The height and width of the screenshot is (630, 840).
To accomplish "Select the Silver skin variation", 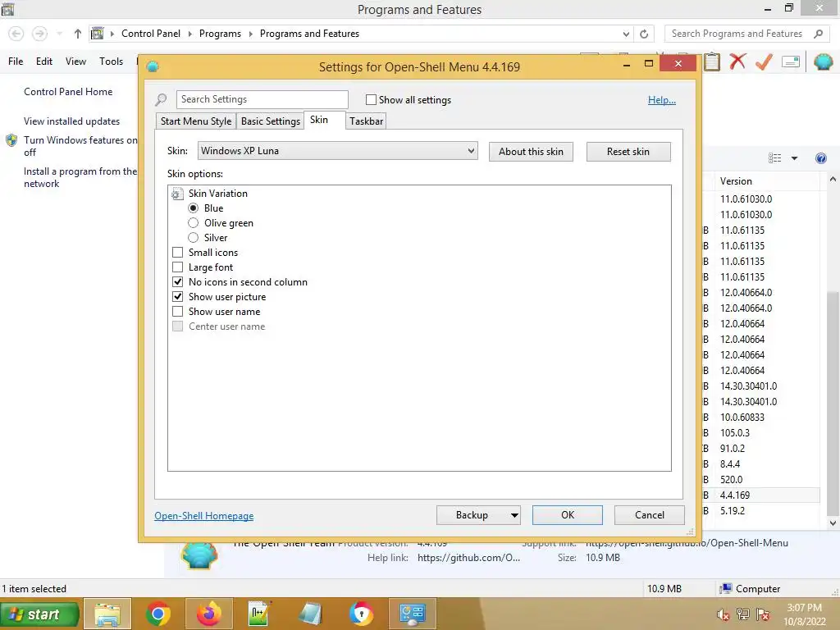I will [x=194, y=238].
